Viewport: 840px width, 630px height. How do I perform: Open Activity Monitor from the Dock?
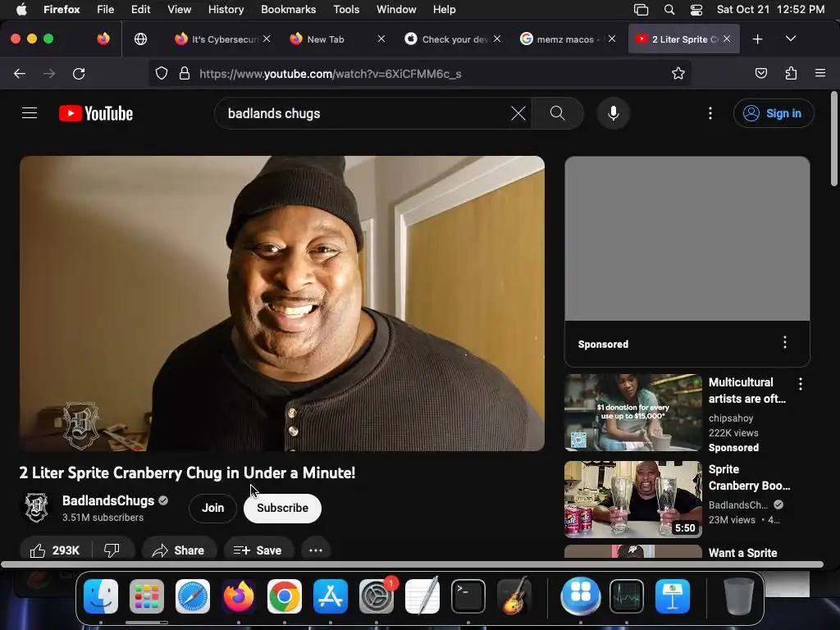[627, 596]
